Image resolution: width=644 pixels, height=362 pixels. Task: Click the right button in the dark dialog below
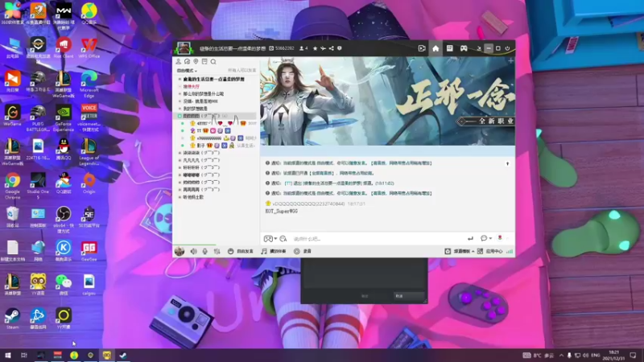pos(409,296)
